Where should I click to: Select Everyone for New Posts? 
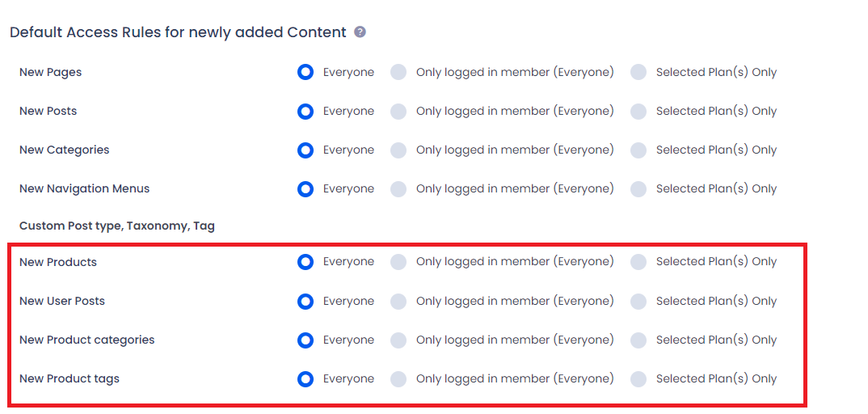click(x=305, y=111)
